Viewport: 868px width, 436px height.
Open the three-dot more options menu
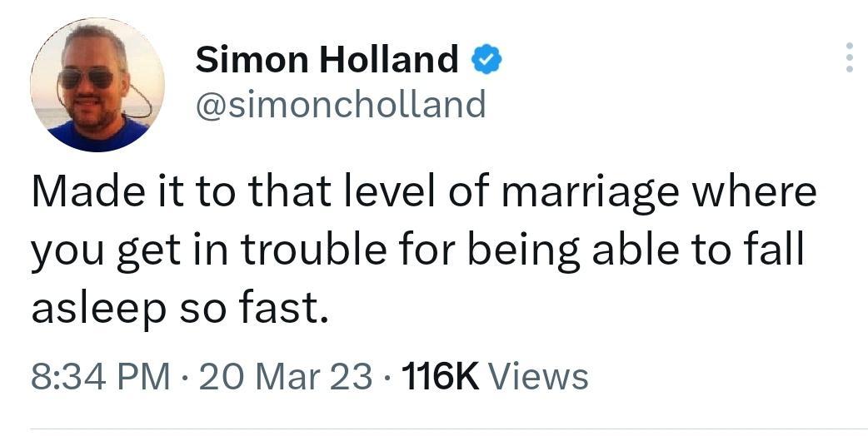point(849,57)
